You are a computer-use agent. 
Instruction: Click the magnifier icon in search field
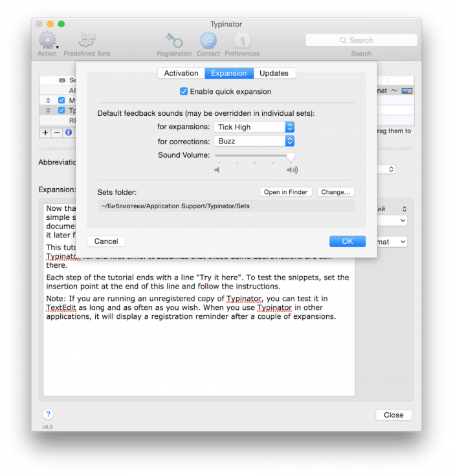pyautogui.click(x=343, y=40)
